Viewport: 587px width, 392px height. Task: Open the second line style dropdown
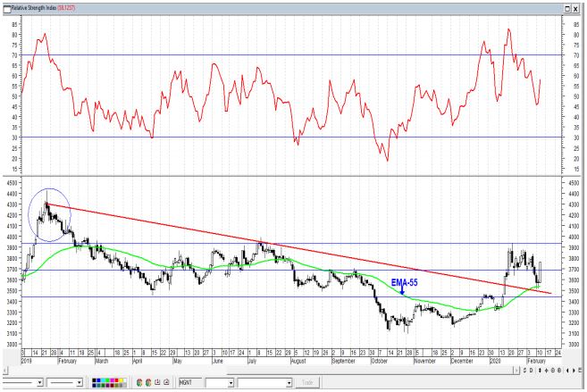pos(79,383)
